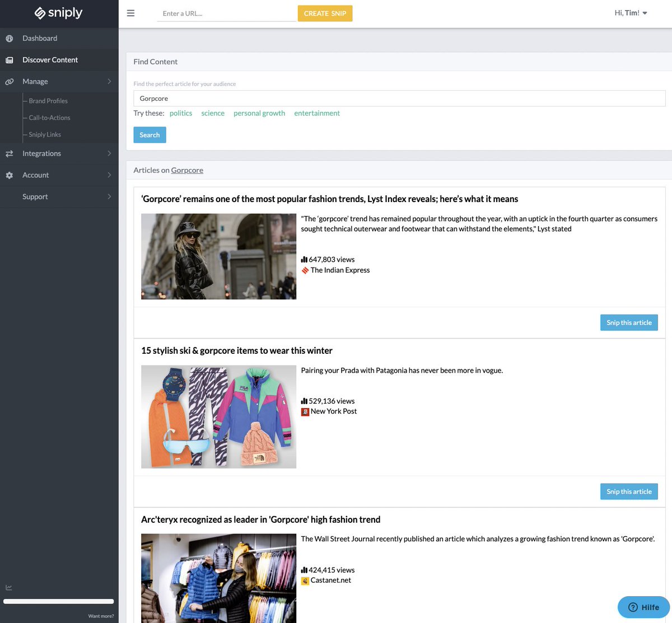The height and width of the screenshot is (623, 672).
Task: Click The Indian Express source name
Action: point(340,270)
